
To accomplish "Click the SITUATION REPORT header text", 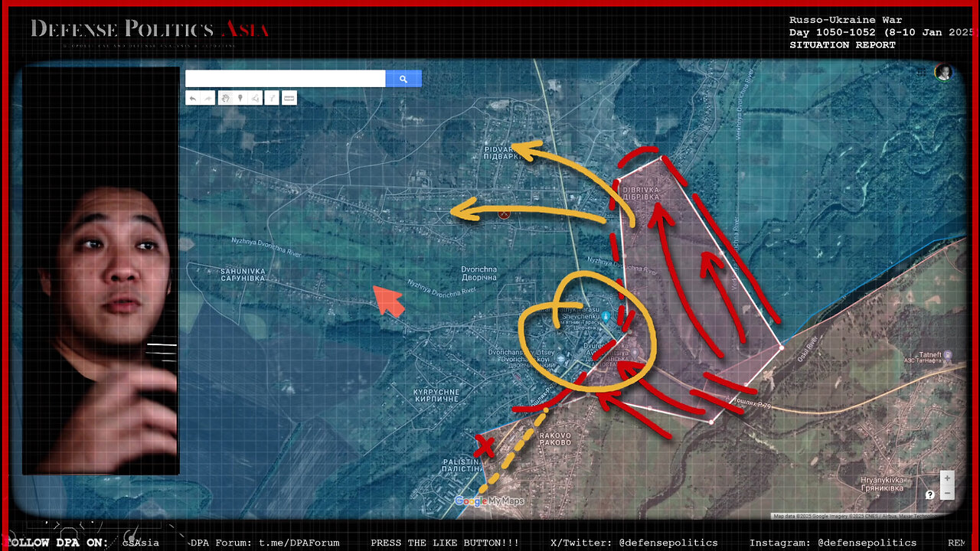I will point(842,45).
